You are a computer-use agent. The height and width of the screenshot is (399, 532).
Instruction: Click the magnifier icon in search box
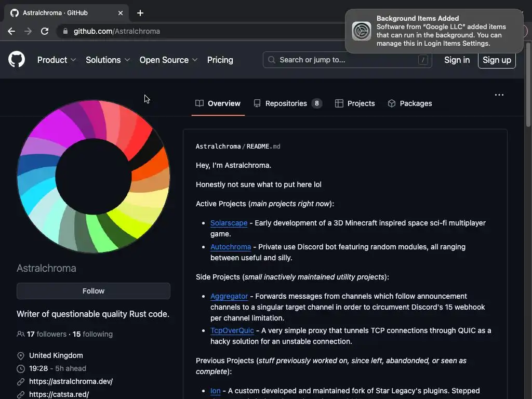point(271,60)
